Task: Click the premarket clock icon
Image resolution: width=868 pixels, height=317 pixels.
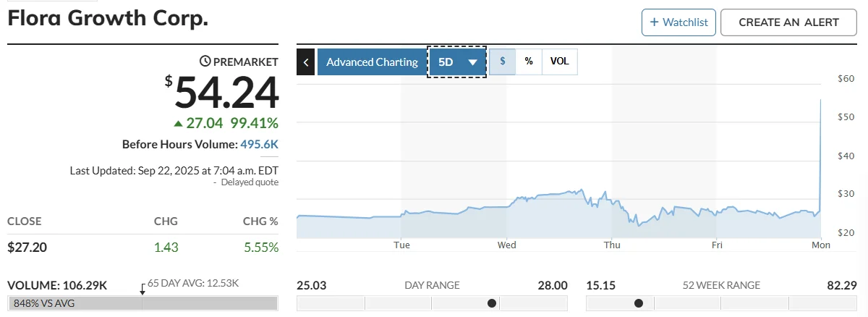Action: pos(205,62)
